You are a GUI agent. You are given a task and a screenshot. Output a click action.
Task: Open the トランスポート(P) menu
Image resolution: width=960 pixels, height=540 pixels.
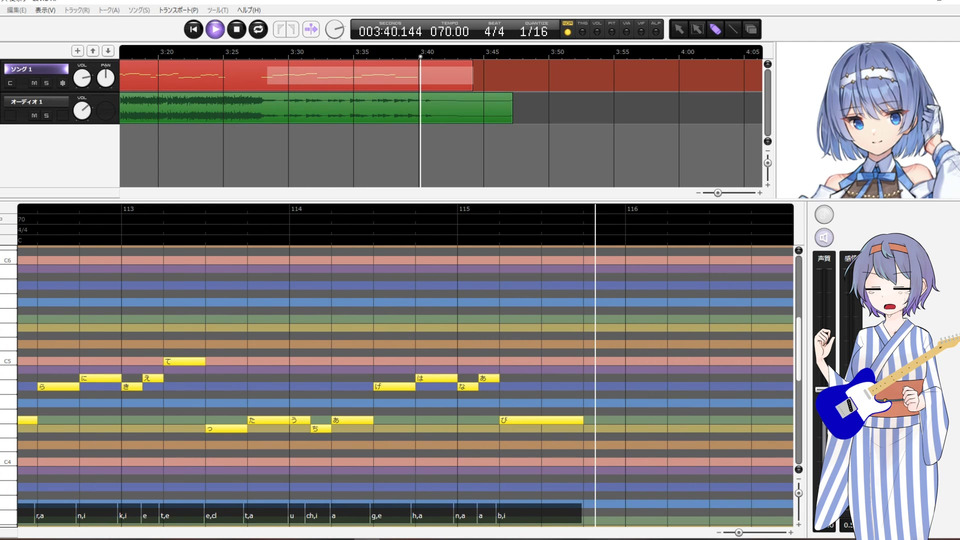pos(178,10)
